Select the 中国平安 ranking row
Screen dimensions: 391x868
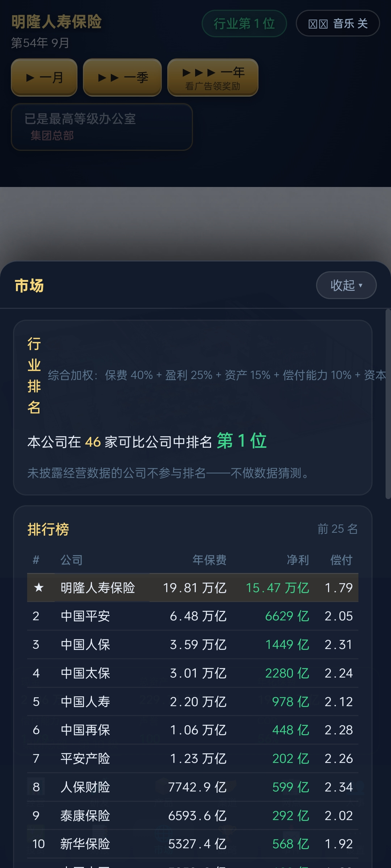pos(193,616)
